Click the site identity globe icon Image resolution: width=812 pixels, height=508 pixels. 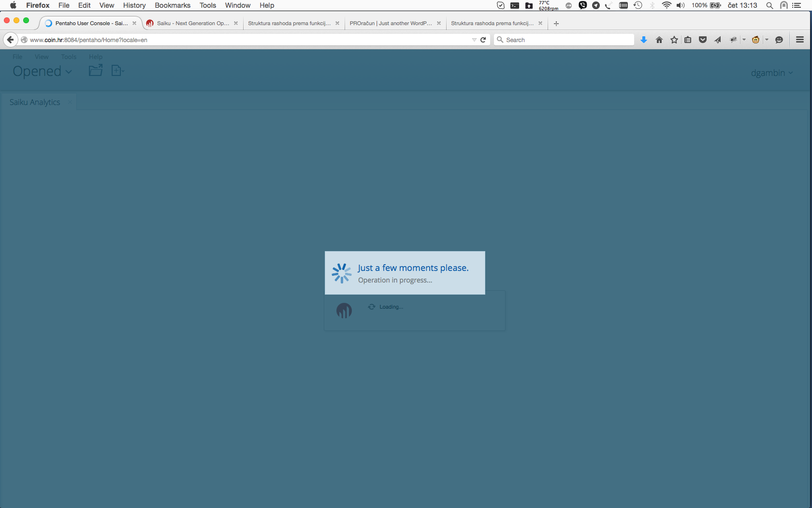24,40
